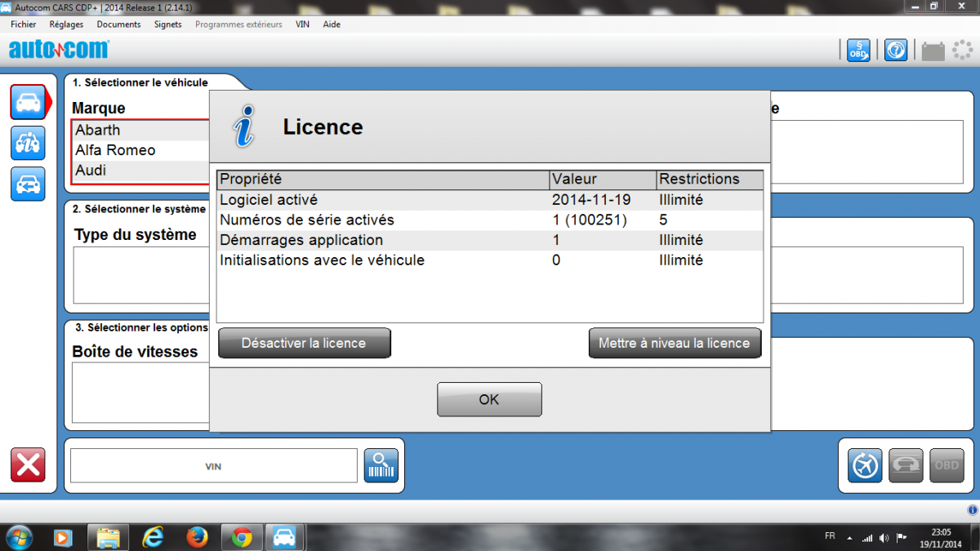Click the 'Boîte de vitesses' list box
Image resolution: width=980 pixels, height=551 pixels.
click(x=140, y=392)
